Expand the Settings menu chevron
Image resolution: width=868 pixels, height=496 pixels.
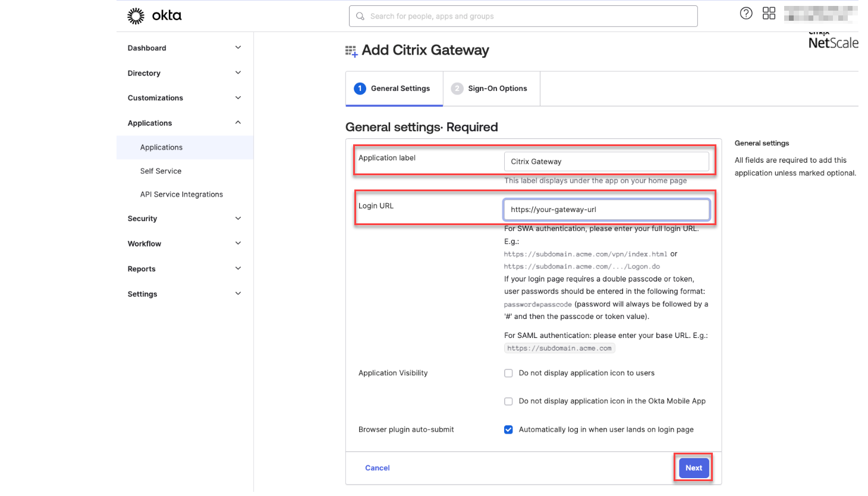(238, 293)
